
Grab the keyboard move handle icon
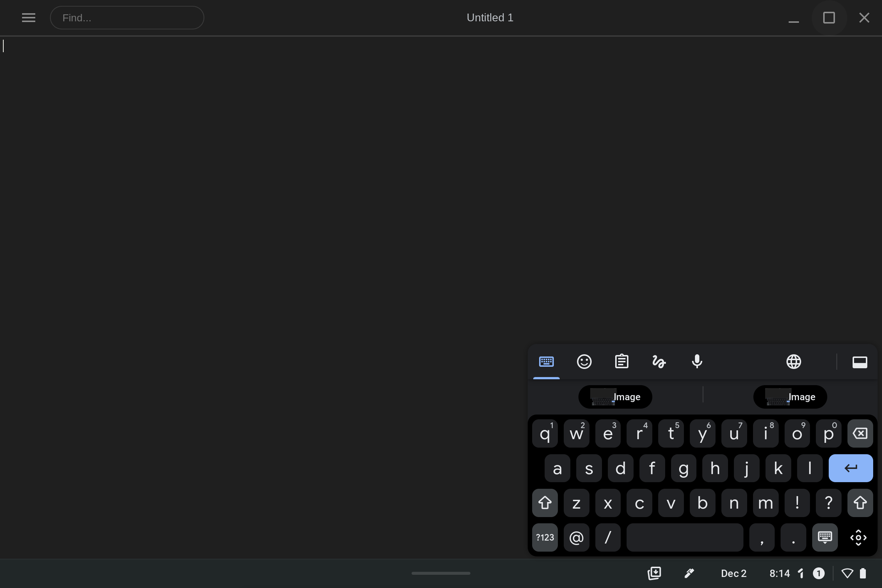coord(858,537)
